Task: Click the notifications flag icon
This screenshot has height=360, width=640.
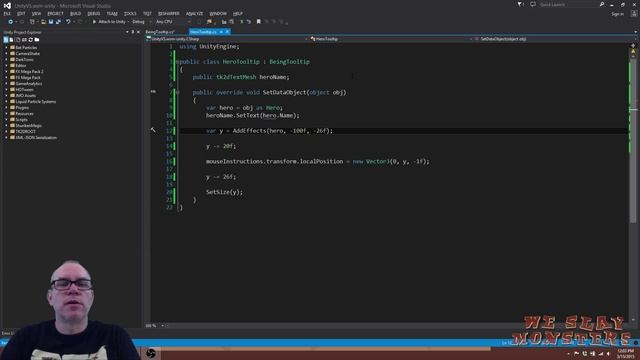Action: point(520,4)
